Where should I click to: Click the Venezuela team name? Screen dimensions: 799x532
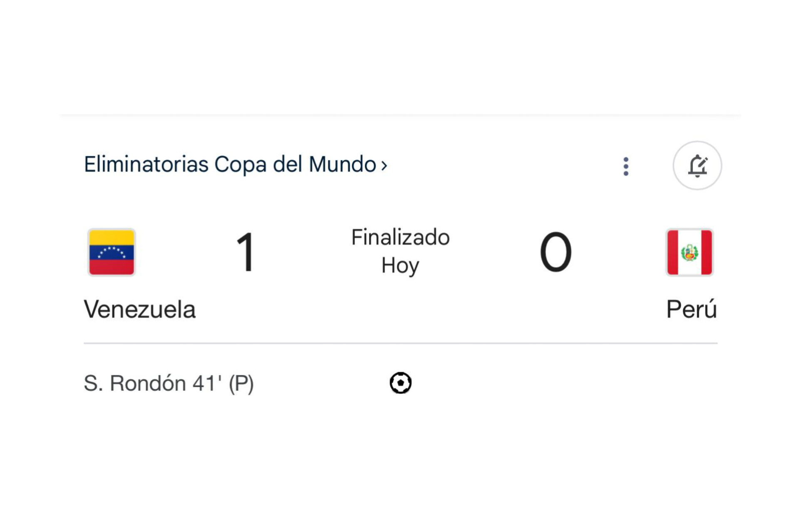139,309
